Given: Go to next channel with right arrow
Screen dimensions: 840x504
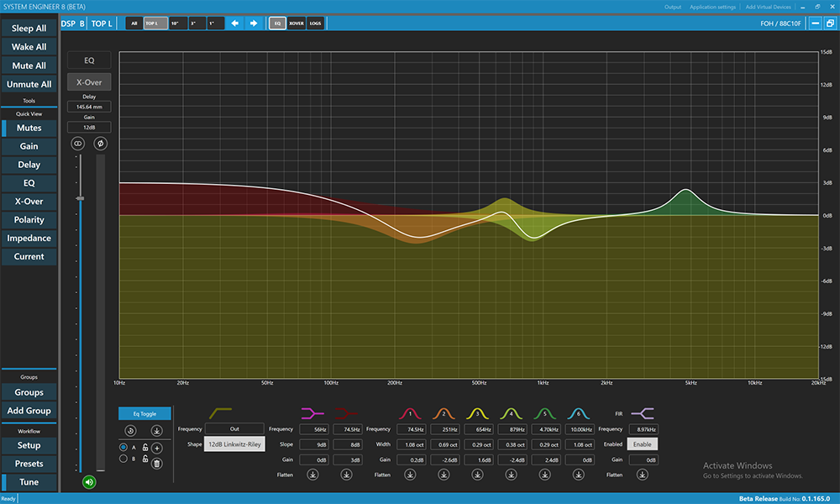Looking at the screenshot, I should pyautogui.click(x=254, y=24).
